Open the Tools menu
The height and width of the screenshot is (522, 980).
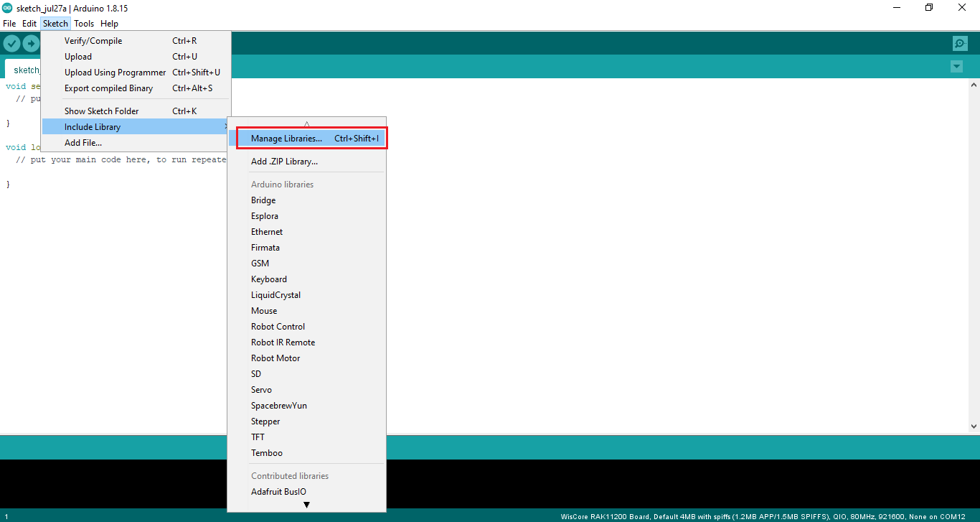84,24
